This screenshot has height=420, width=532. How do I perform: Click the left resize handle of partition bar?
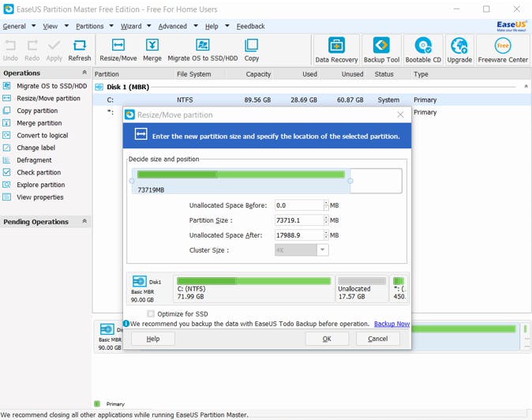click(x=132, y=181)
